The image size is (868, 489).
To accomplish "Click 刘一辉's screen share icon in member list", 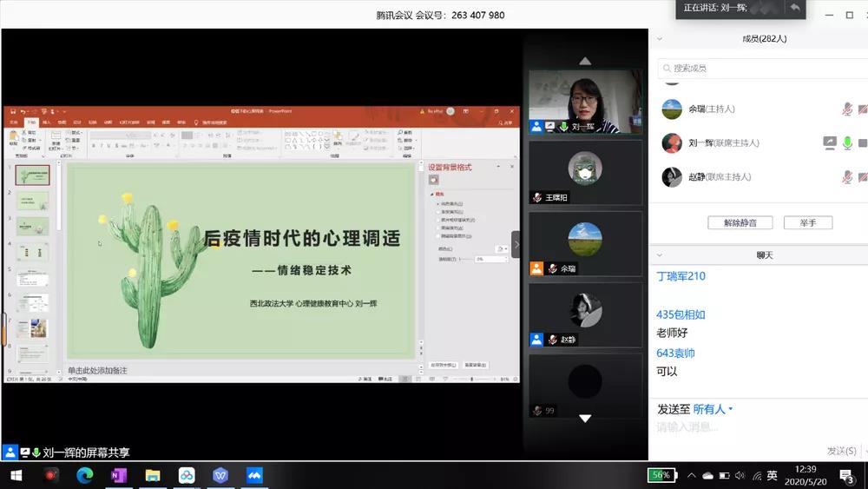I will (830, 143).
